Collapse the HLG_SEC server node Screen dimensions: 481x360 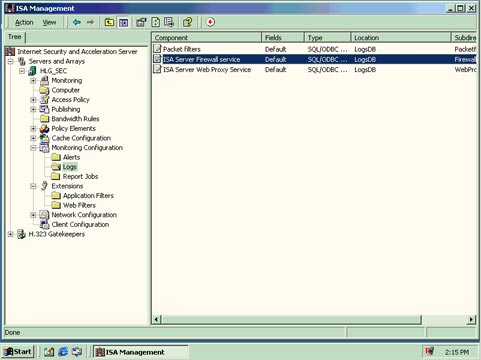[22, 71]
